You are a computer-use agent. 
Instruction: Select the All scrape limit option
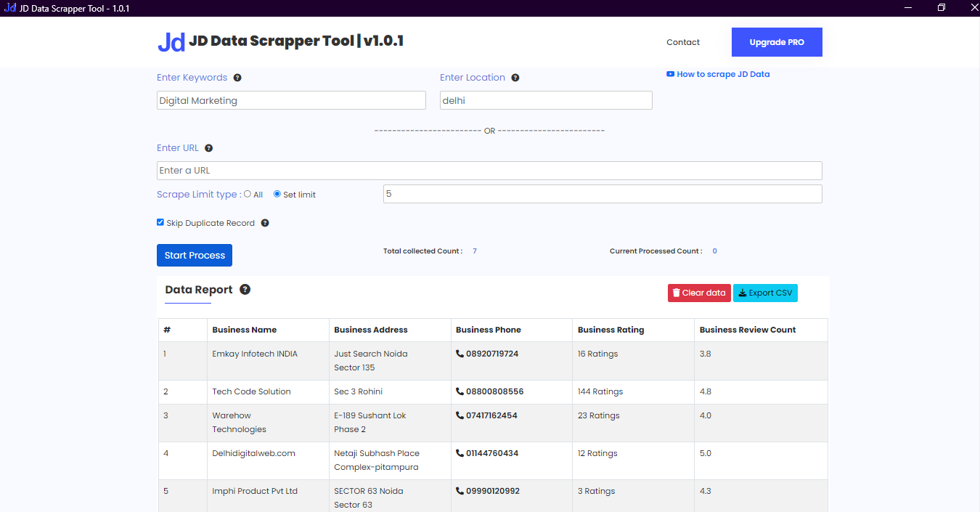click(x=248, y=194)
